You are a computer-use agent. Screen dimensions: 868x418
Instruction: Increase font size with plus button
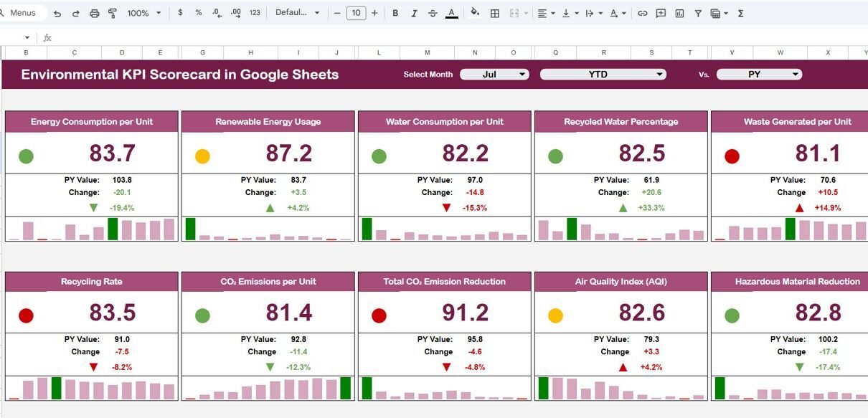[x=374, y=14]
